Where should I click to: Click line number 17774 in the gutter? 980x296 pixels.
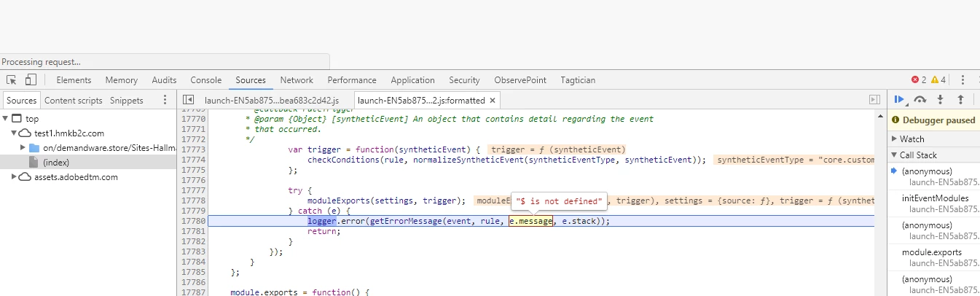(193, 160)
